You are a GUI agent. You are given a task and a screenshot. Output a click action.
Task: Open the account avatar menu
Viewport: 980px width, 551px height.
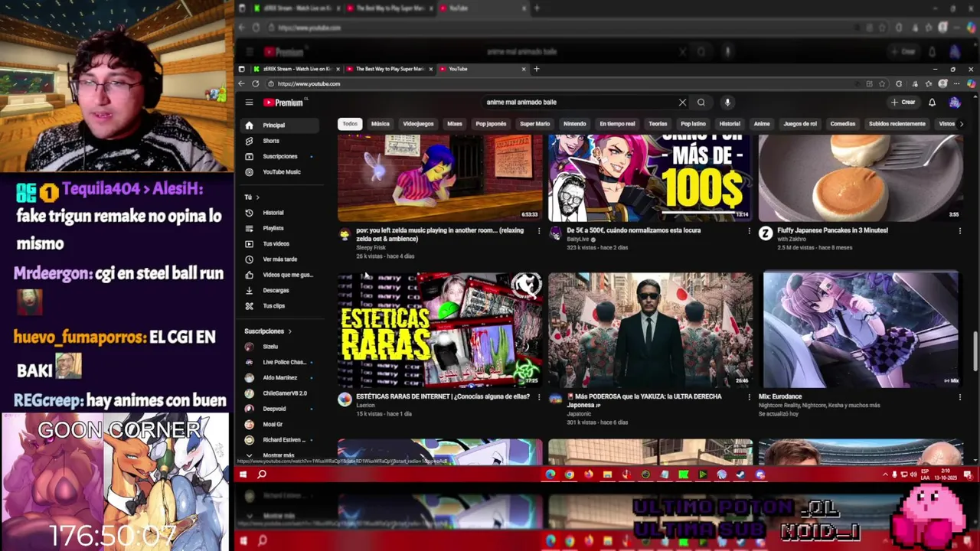[954, 102]
